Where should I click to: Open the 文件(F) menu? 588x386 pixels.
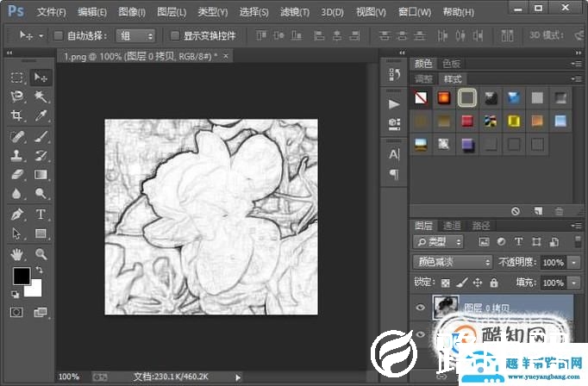coord(52,12)
